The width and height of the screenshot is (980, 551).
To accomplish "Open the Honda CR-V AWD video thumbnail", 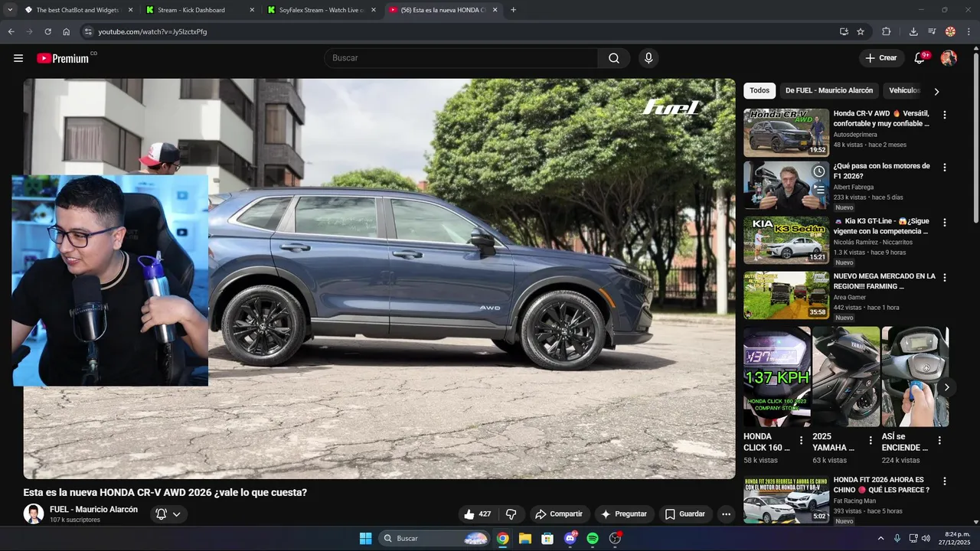I will [786, 132].
